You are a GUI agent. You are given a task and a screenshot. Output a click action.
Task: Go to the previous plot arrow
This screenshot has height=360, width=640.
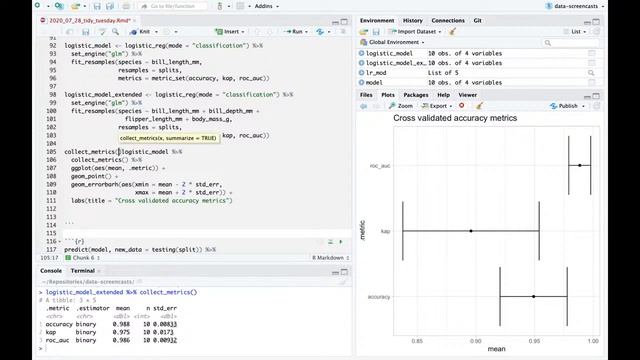(363, 106)
